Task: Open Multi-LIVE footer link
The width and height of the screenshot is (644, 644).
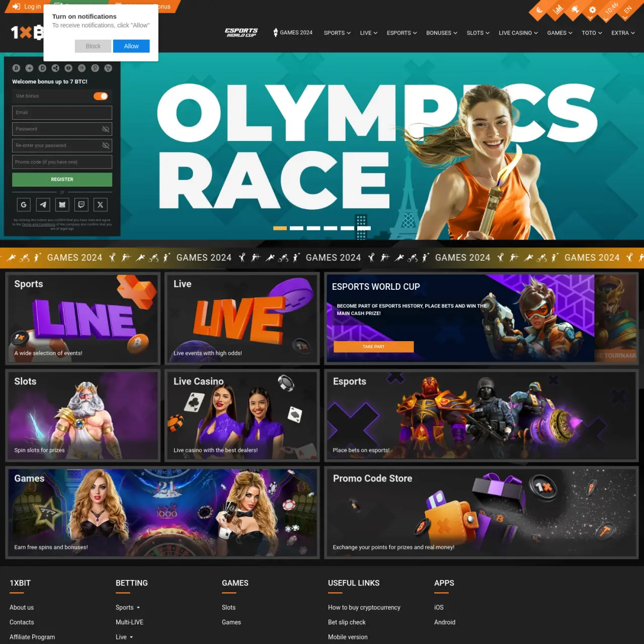Action: pyautogui.click(x=129, y=622)
